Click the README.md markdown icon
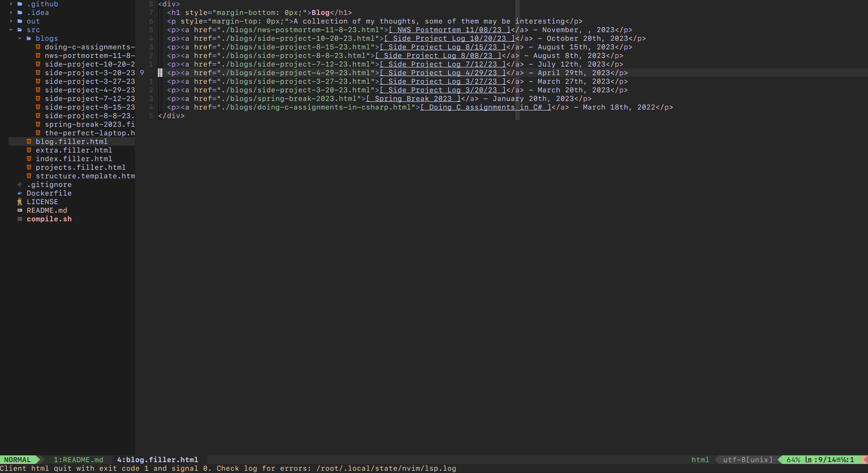 (x=20, y=210)
